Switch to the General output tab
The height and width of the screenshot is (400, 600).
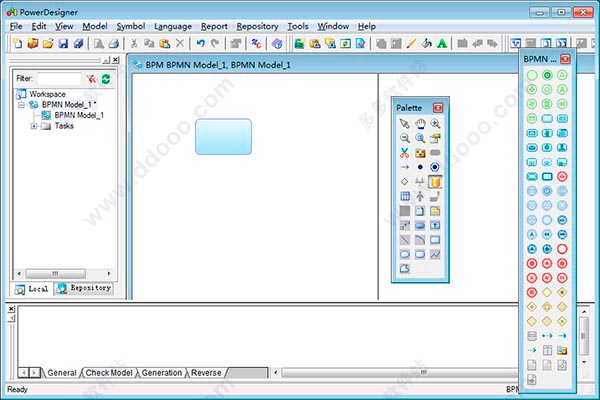tap(62, 373)
